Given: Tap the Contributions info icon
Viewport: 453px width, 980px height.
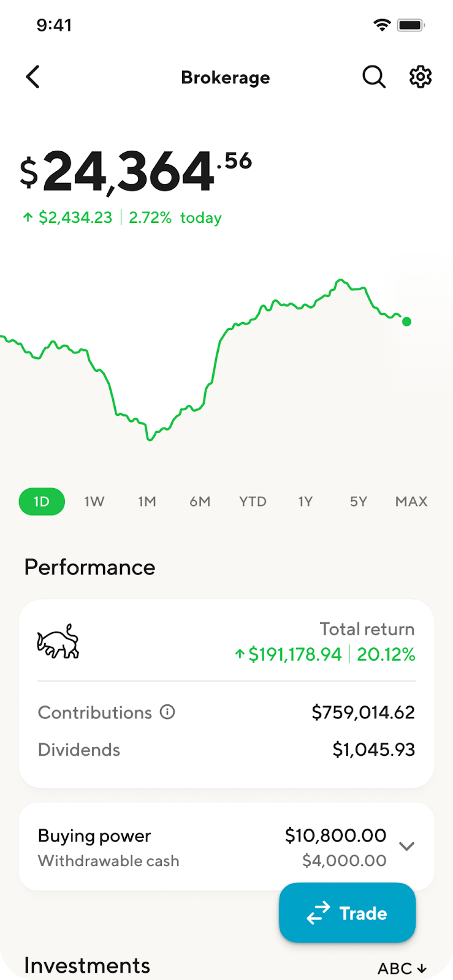Looking at the screenshot, I should (x=167, y=712).
